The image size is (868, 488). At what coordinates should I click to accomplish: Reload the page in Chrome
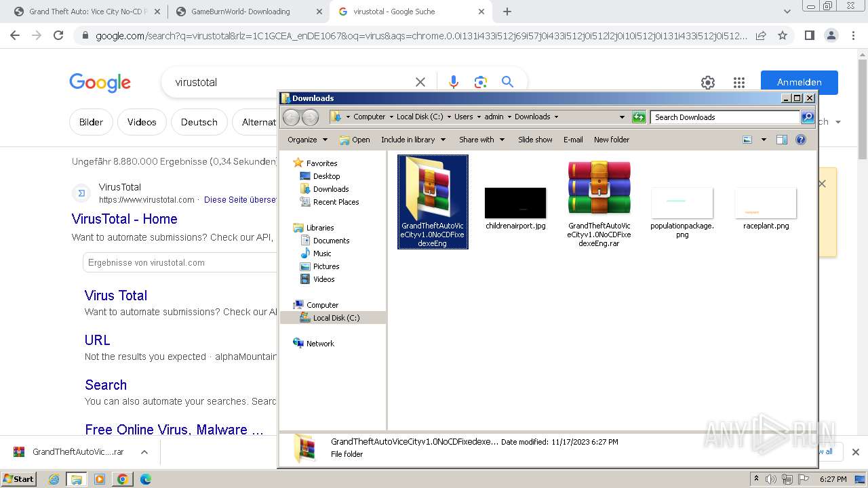tap(58, 35)
